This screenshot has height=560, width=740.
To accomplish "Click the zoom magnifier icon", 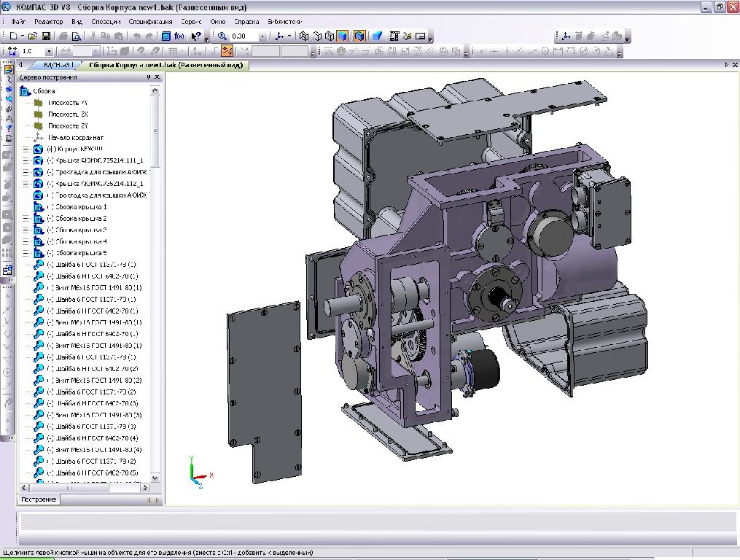I will point(223,36).
